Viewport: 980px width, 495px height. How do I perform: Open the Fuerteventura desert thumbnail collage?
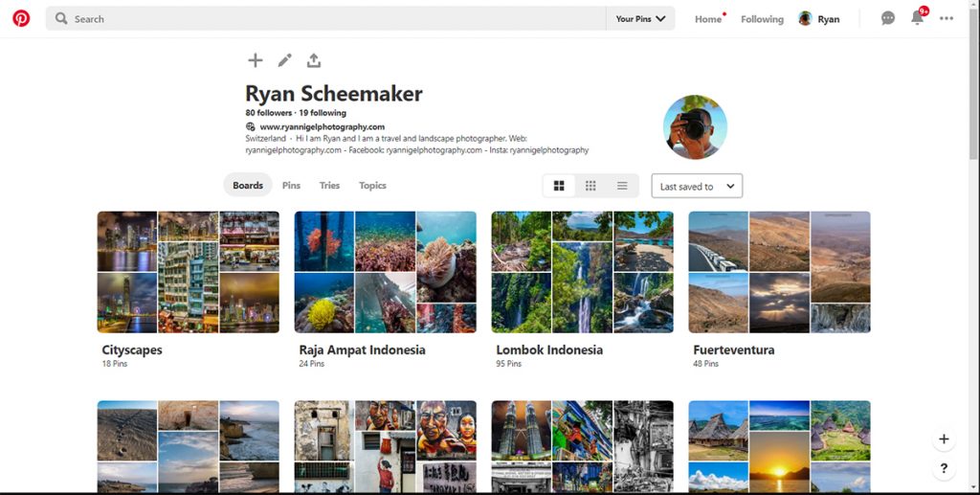tap(779, 272)
